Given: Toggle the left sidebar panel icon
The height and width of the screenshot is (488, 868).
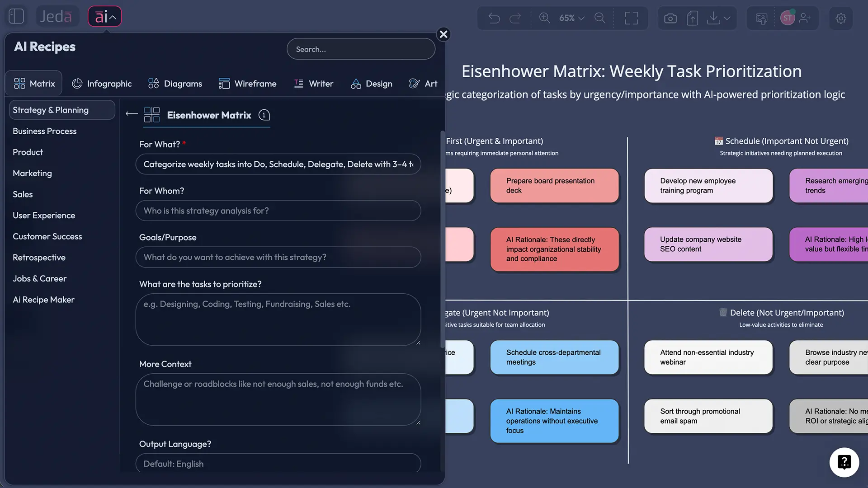Looking at the screenshot, I should (x=16, y=16).
